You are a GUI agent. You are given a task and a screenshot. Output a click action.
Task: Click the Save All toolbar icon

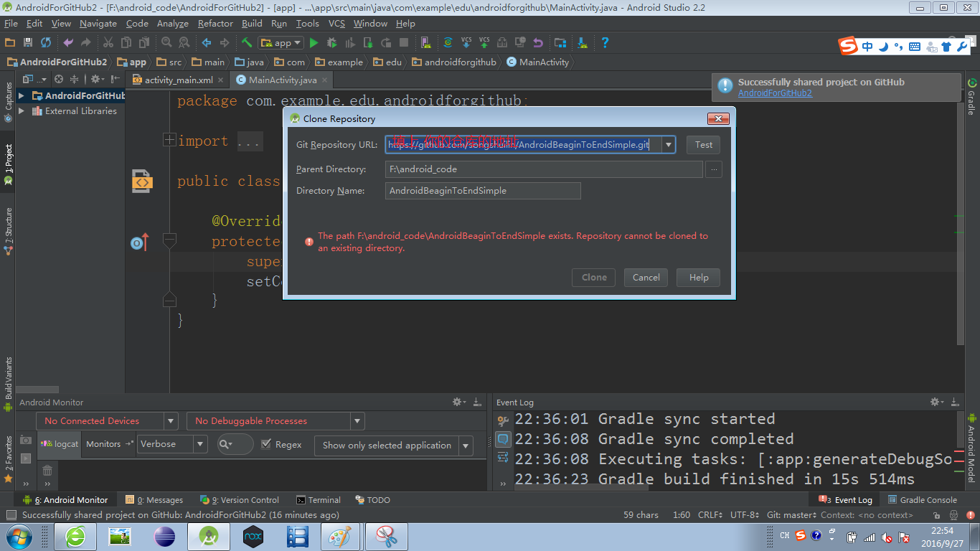(28, 43)
